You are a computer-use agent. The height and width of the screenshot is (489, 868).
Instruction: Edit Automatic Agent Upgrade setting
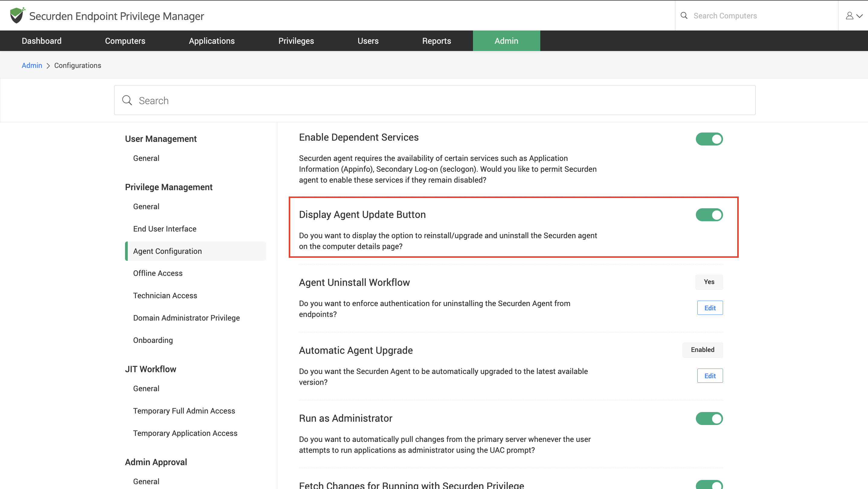coord(710,376)
